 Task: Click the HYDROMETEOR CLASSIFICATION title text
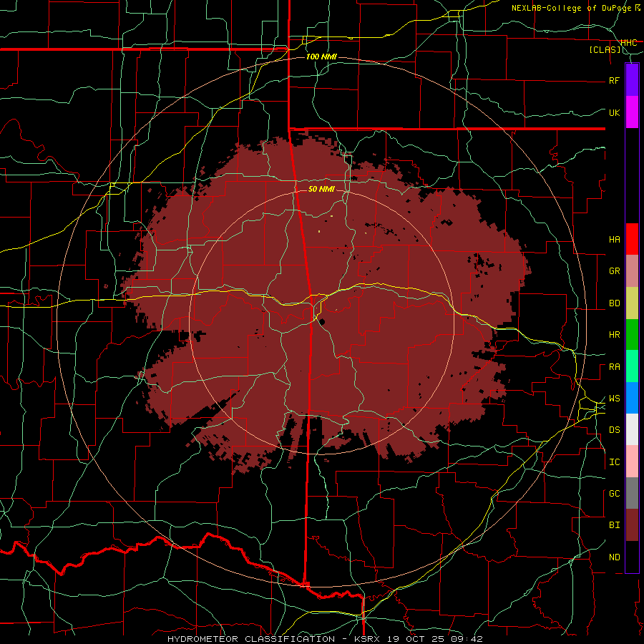[x=251, y=639]
